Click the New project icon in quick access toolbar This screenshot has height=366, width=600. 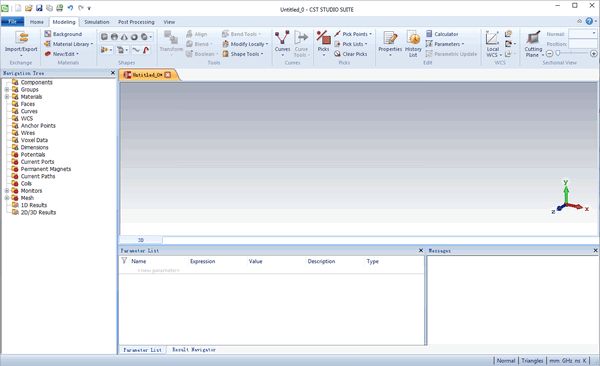(x=18, y=8)
